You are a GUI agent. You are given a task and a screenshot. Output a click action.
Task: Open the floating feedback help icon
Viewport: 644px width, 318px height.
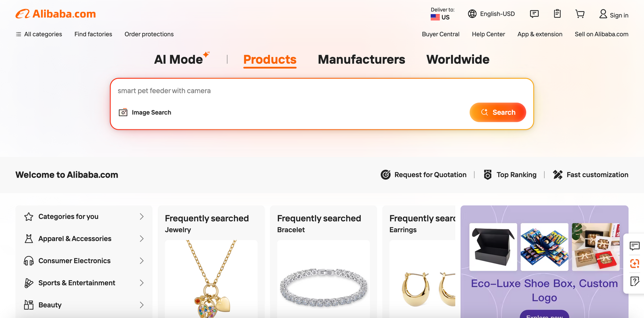point(635,281)
